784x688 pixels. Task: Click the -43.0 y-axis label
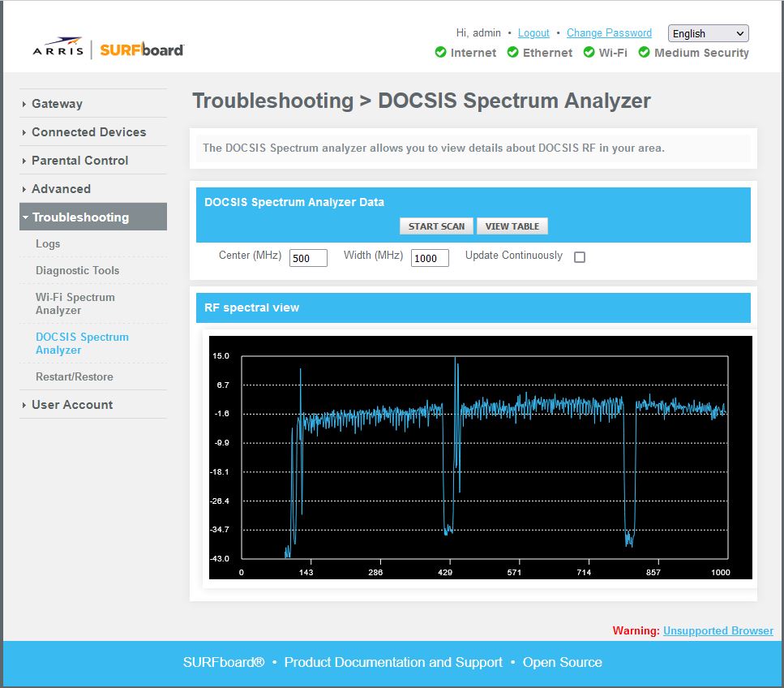coord(220,558)
